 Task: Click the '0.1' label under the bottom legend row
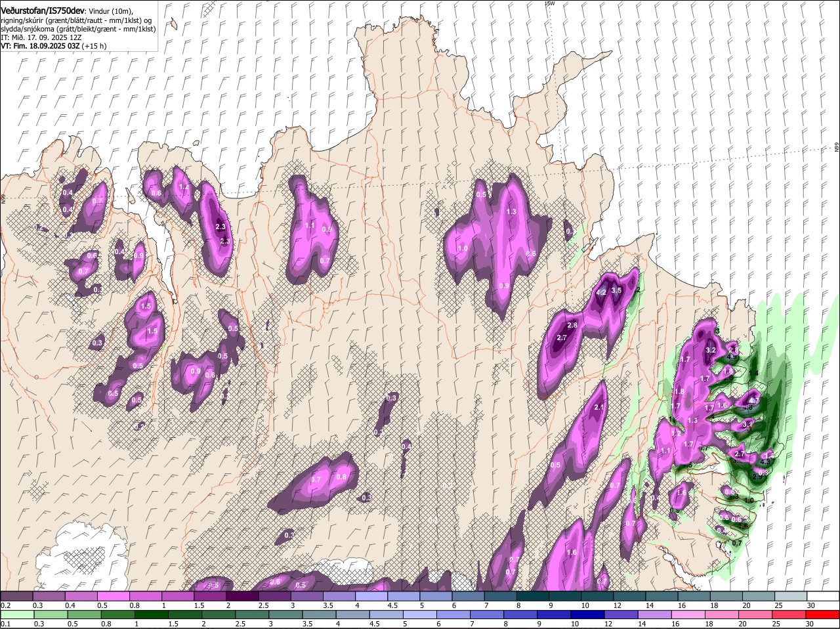5,624
